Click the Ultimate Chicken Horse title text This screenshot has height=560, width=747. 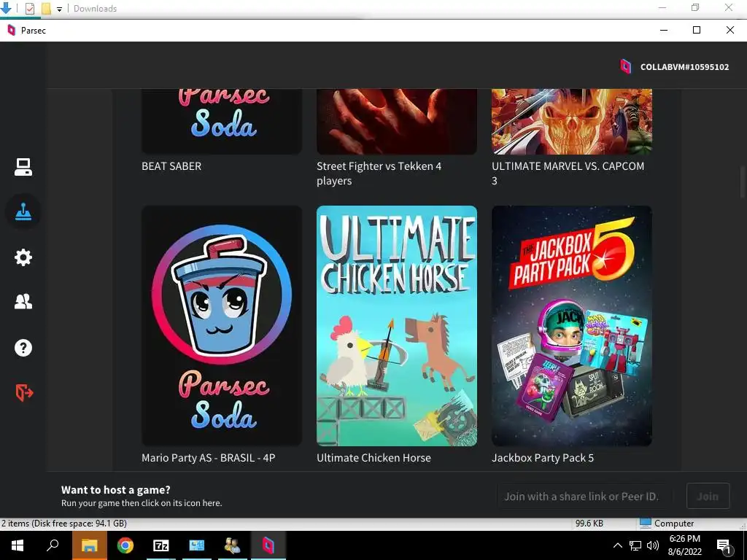pyautogui.click(x=373, y=458)
